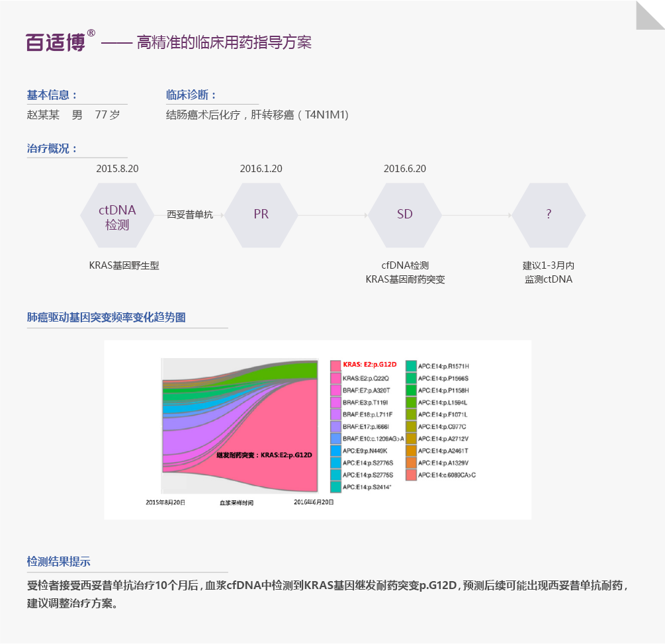Click the cfDNA检测 KRAS基因耐药突变 caption
Image resolution: width=665 pixels, height=644 pixels.
405,273
